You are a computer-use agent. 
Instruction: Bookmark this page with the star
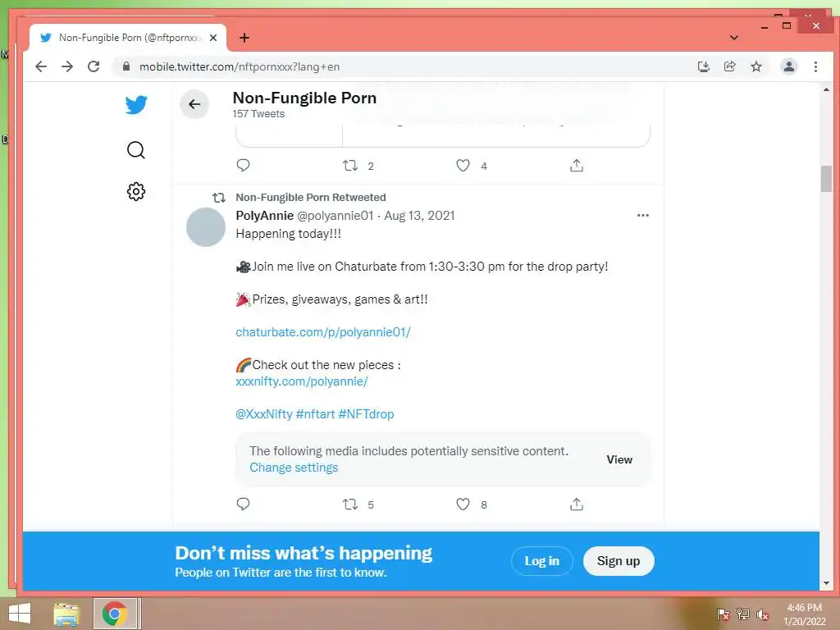(x=756, y=66)
